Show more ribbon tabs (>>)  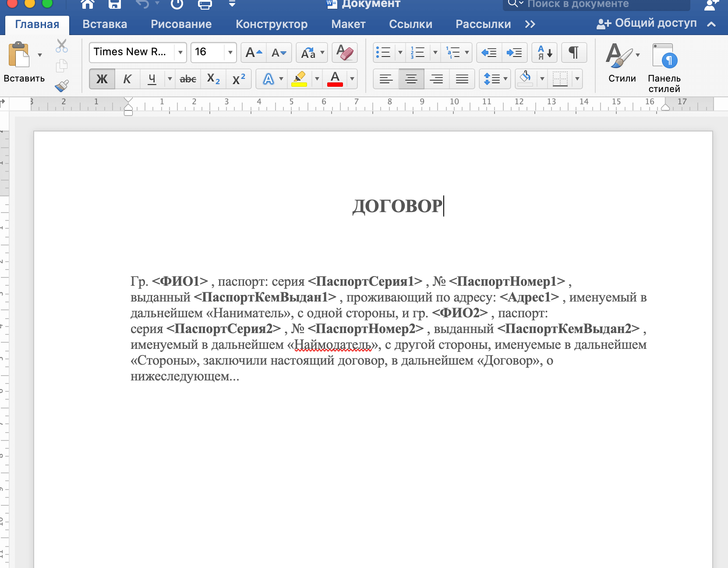(x=530, y=25)
